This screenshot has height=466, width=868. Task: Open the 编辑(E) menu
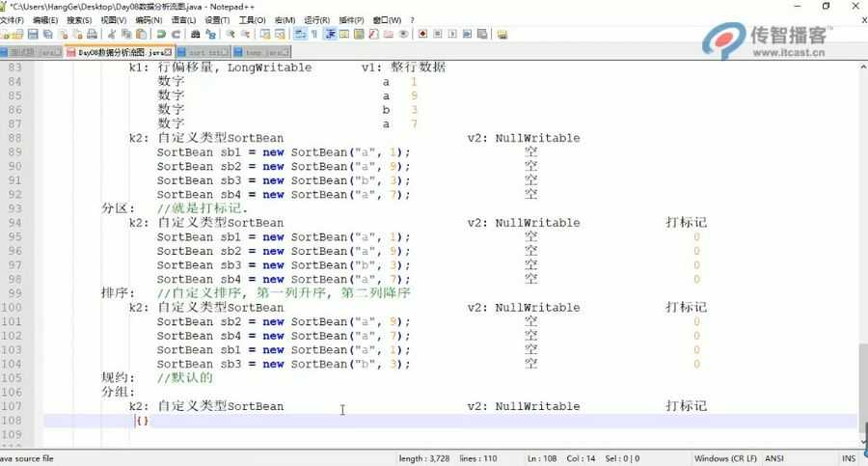coord(45,20)
